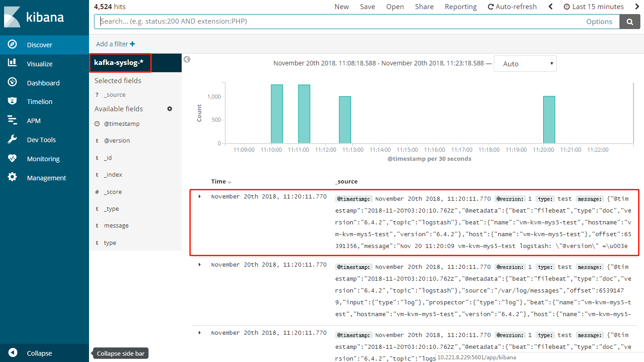The height and width of the screenshot is (362, 644).
Task: Hide the fields panel with the arrow icon
Action: 187,60
